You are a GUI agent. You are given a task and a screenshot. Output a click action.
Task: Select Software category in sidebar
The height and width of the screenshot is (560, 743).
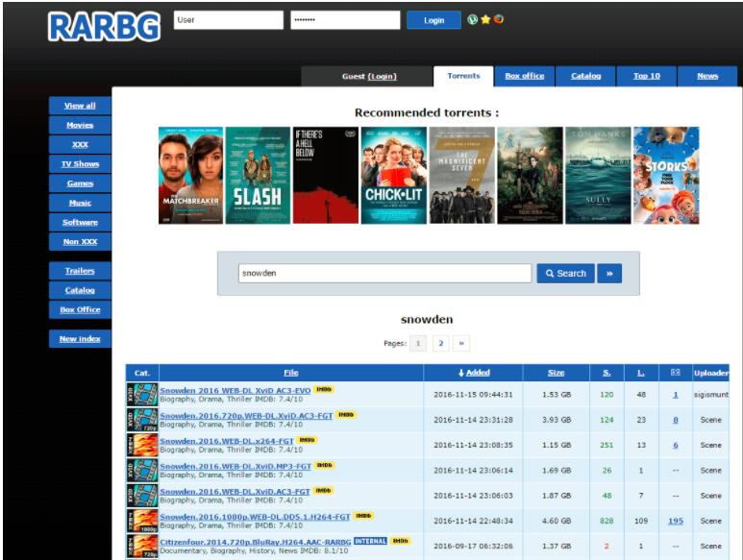[x=80, y=222]
